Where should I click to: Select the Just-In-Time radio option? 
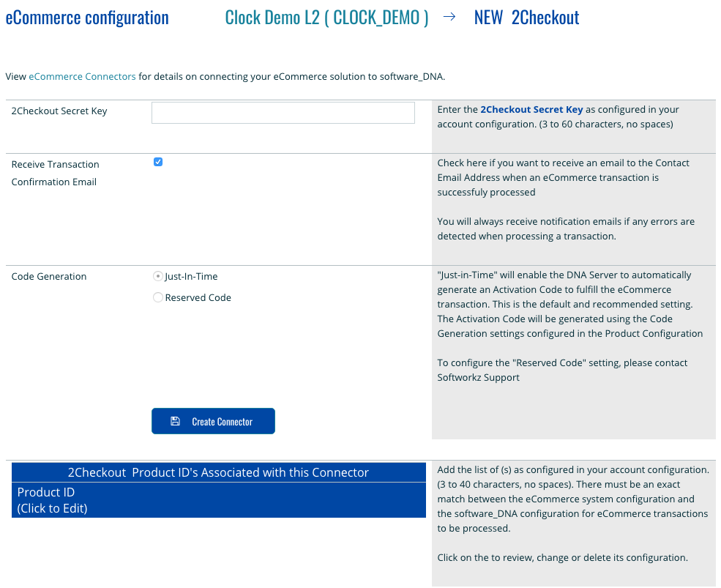pos(157,276)
